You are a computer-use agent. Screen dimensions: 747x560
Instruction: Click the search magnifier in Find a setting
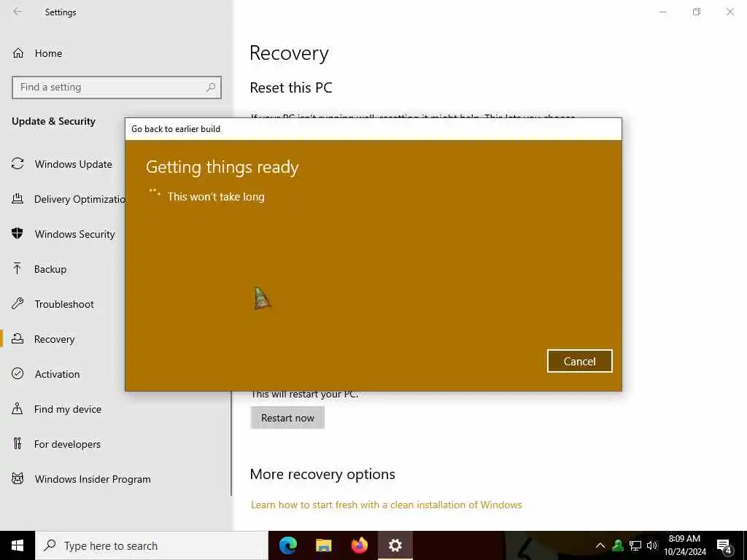(211, 87)
